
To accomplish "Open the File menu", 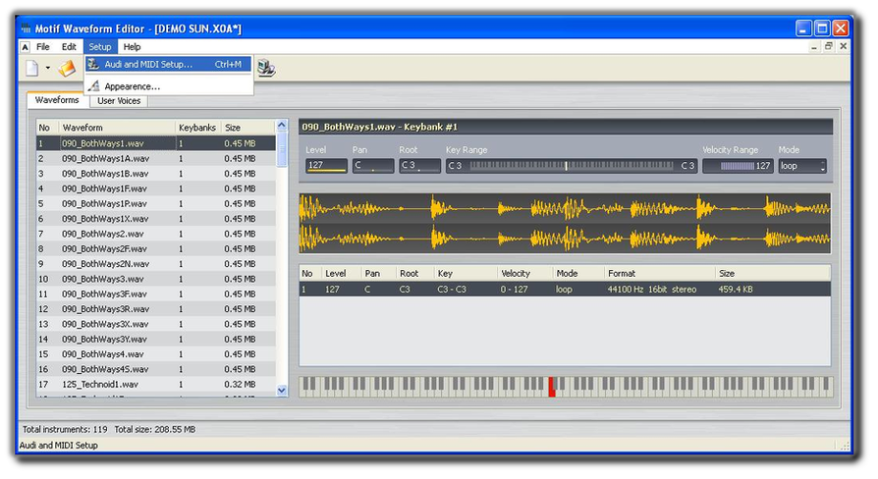I will 43,47.
